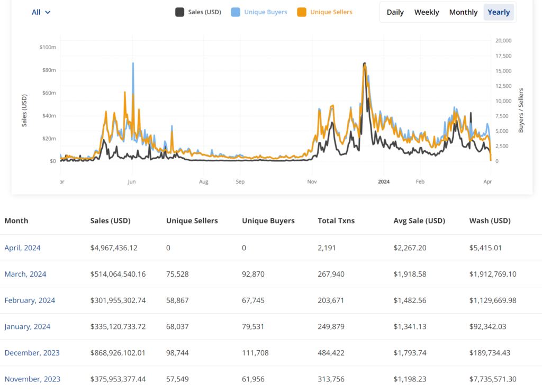542x392 pixels.
Task: Click the $7,735,571.30 wash value
Action: [493, 379]
